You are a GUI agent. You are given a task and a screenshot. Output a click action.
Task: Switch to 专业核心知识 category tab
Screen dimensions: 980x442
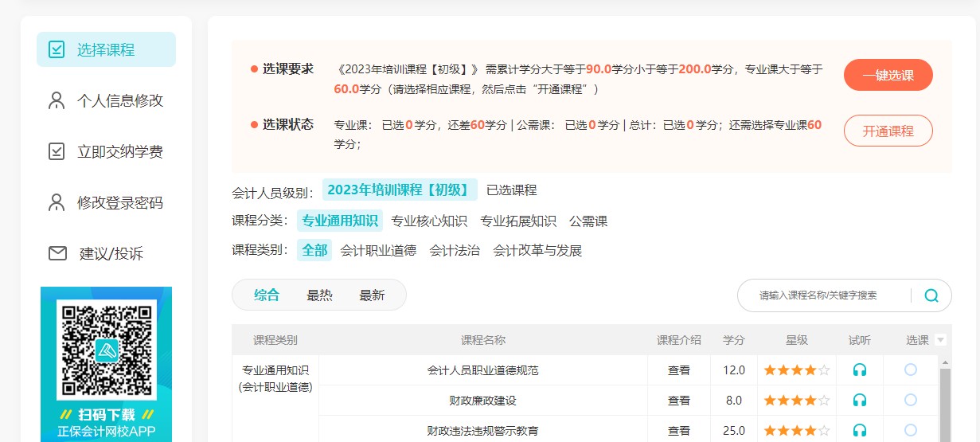click(429, 221)
